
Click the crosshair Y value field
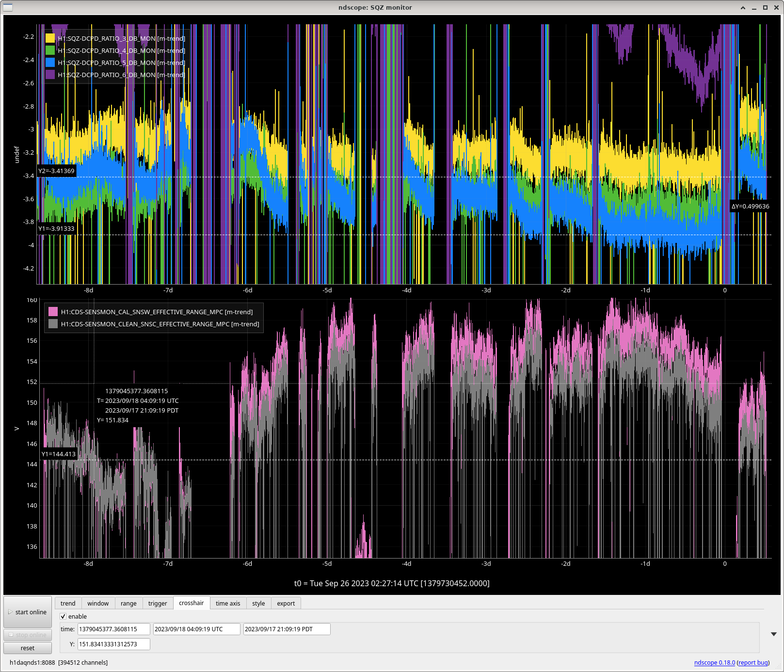pyautogui.click(x=114, y=644)
